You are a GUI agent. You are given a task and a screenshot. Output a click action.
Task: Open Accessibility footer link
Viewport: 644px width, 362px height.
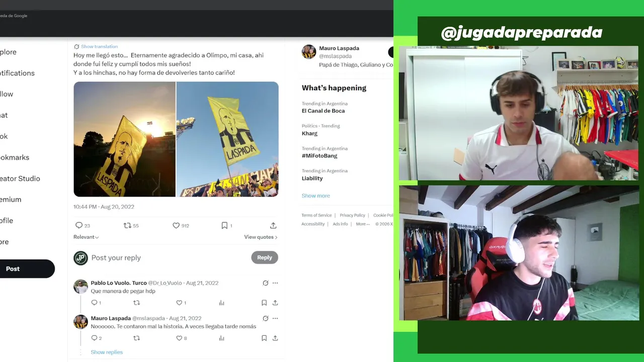pyautogui.click(x=313, y=224)
